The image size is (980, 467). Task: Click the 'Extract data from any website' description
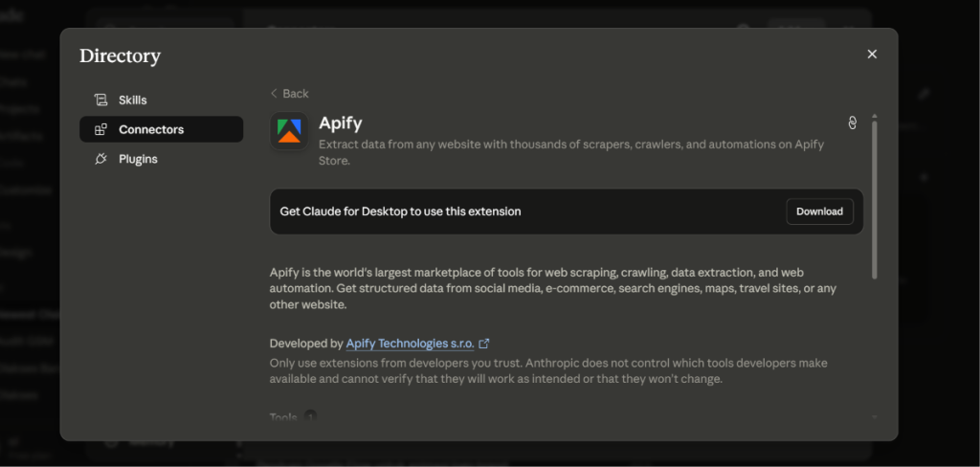click(571, 152)
